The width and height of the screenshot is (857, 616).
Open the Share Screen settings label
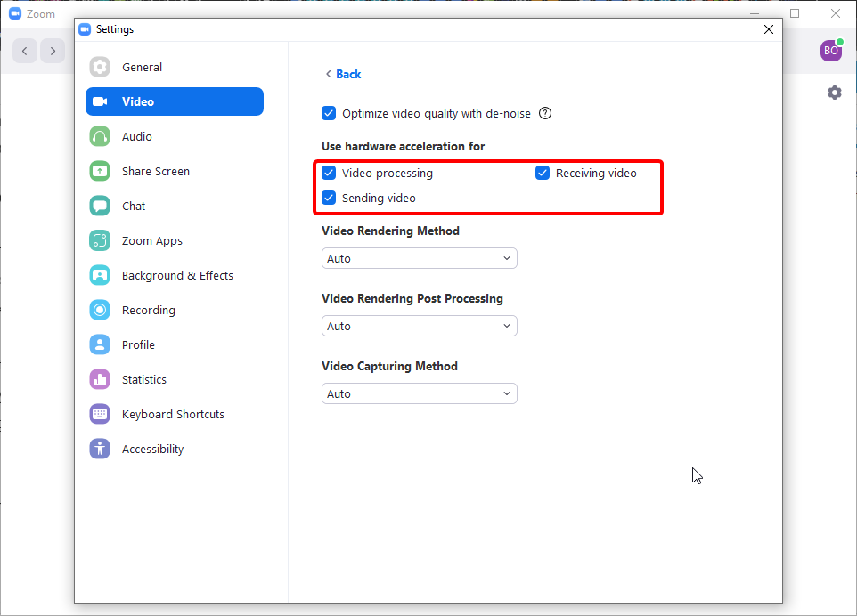pyautogui.click(x=156, y=172)
